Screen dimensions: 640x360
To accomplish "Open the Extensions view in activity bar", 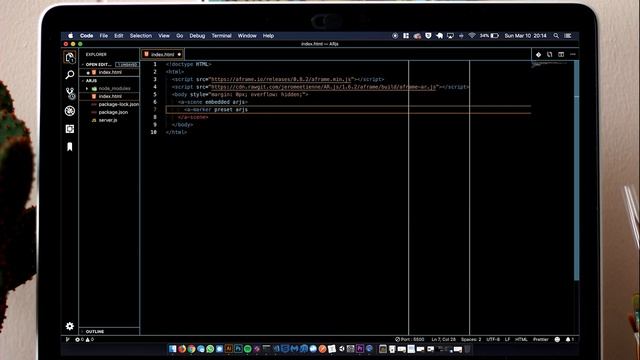I will click(70, 129).
